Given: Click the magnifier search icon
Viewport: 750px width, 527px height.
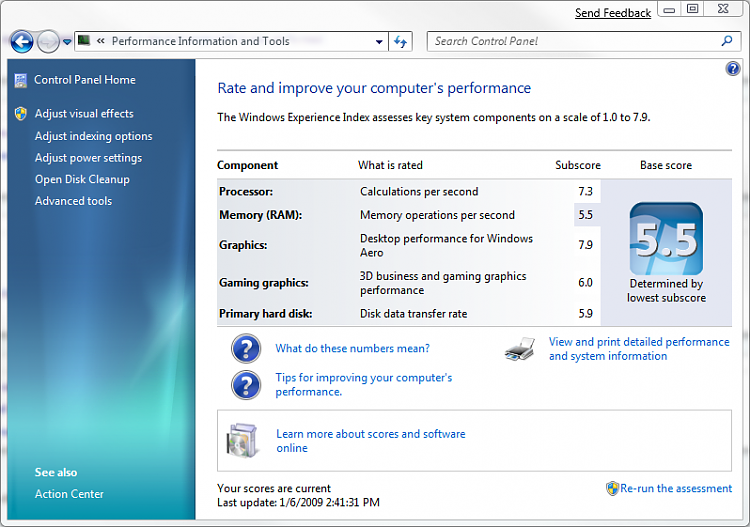Looking at the screenshot, I should click(x=727, y=41).
